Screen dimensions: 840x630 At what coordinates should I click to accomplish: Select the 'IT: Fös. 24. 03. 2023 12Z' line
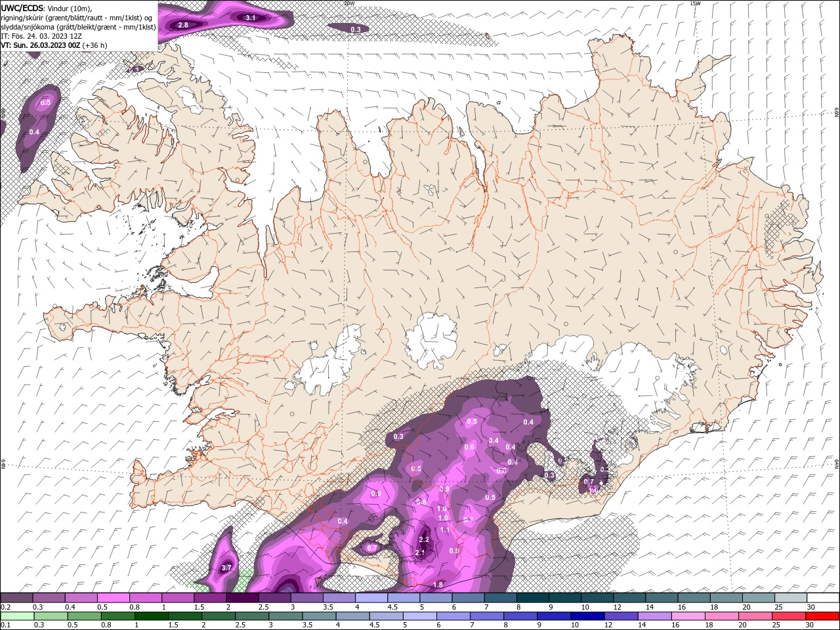point(41,36)
